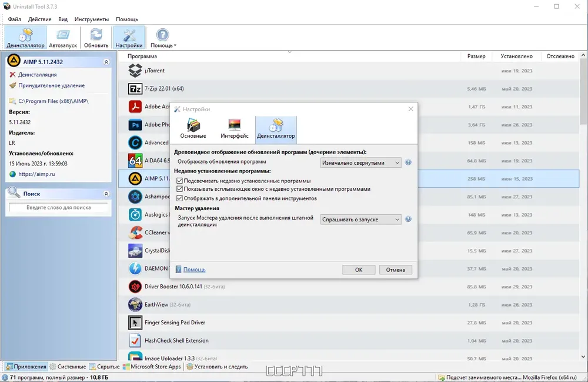The width and height of the screenshot is (588, 382).
Task: Click the Driver Booster program icon
Action: tap(135, 287)
